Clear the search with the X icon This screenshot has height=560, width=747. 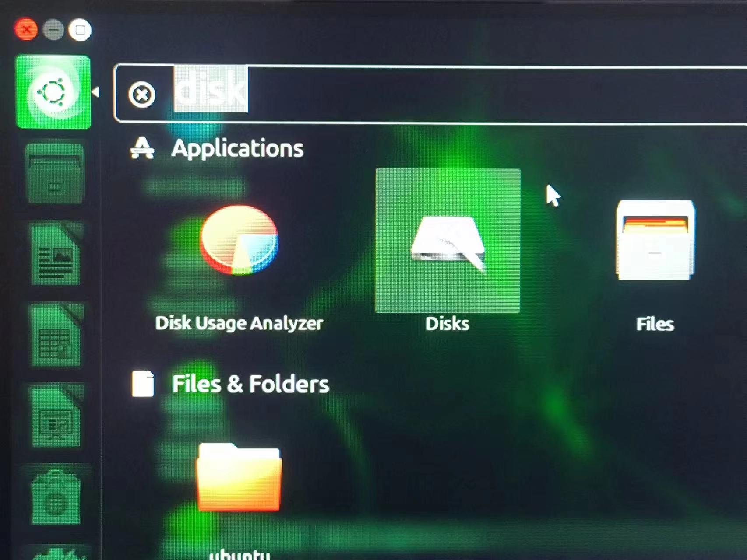142,94
